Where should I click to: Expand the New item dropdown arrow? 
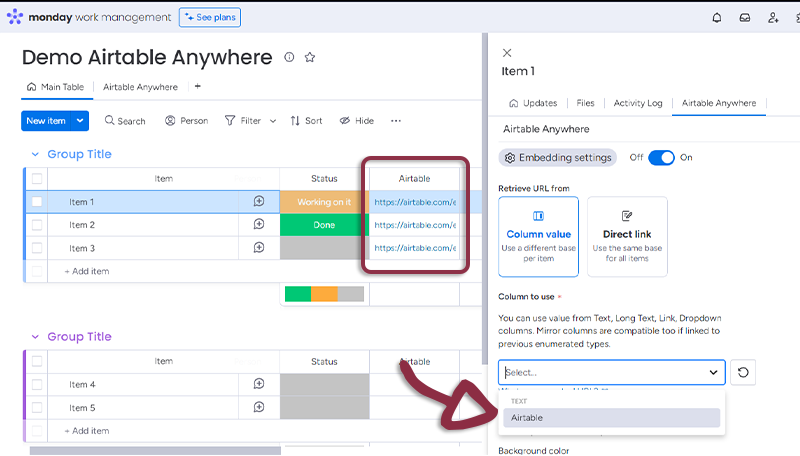click(x=80, y=121)
